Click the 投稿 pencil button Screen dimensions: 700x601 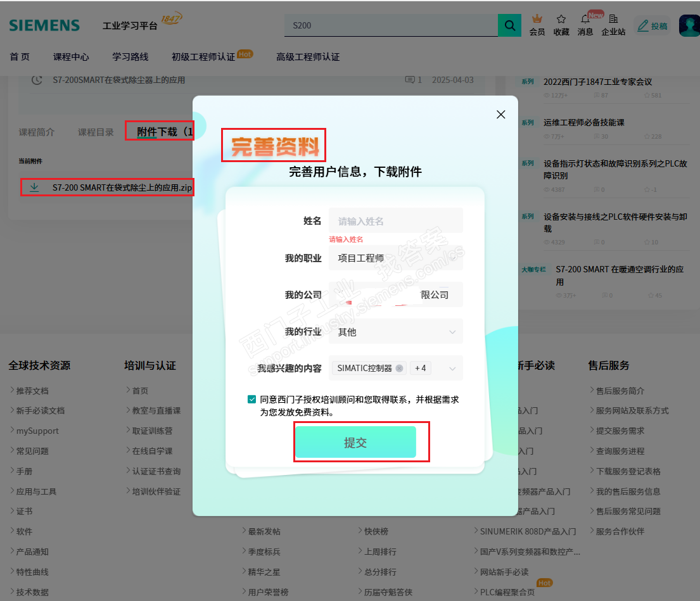(652, 26)
